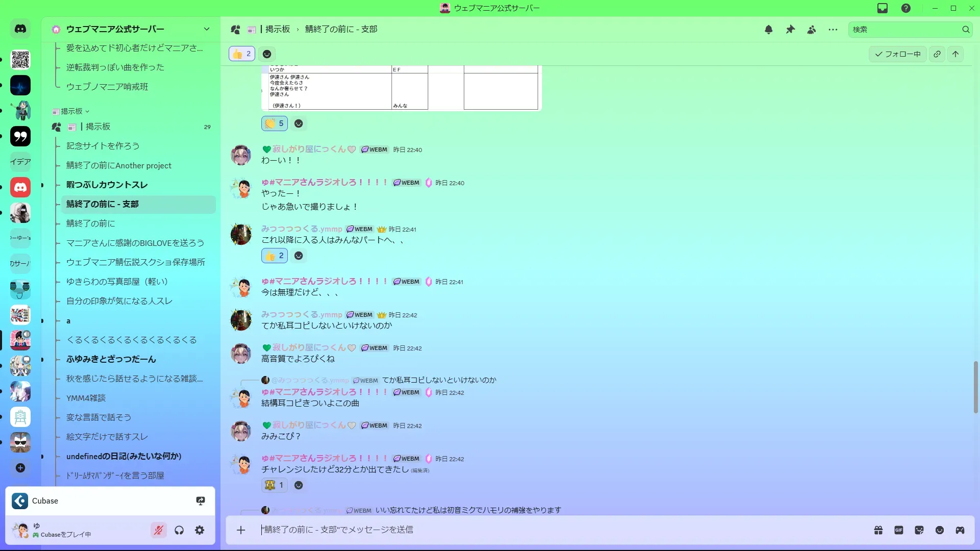The height and width of the screenshot is (551, 980).
Task: Click the 掲示板 breadcrumb link
Action: pos(277,29)
